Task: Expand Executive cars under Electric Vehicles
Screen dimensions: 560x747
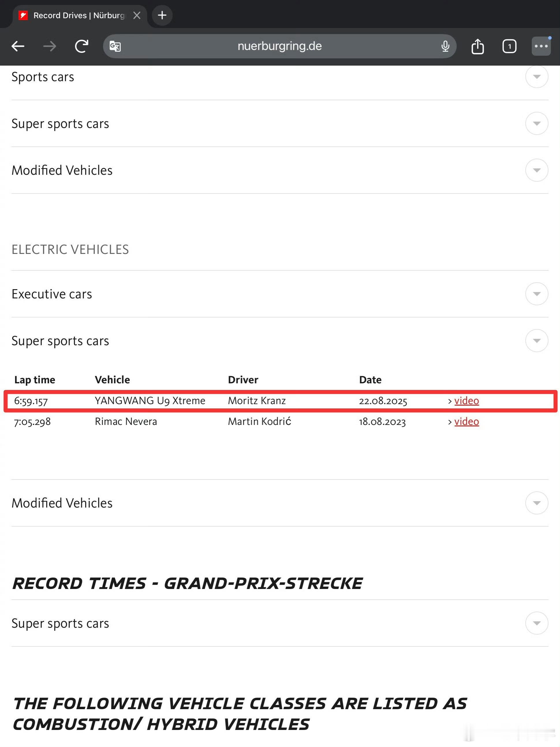Action: [536, 294]
